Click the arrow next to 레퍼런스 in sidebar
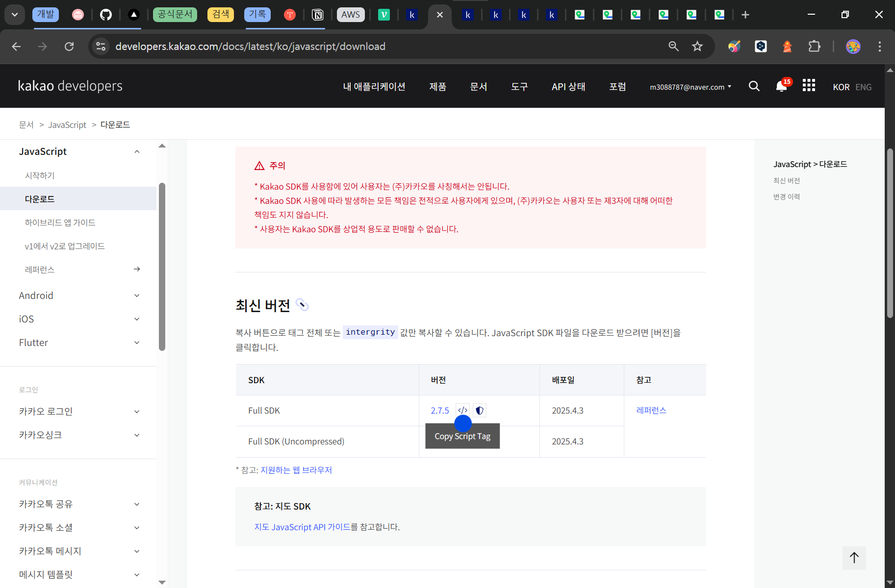The image size is (895, 588). 137,269
